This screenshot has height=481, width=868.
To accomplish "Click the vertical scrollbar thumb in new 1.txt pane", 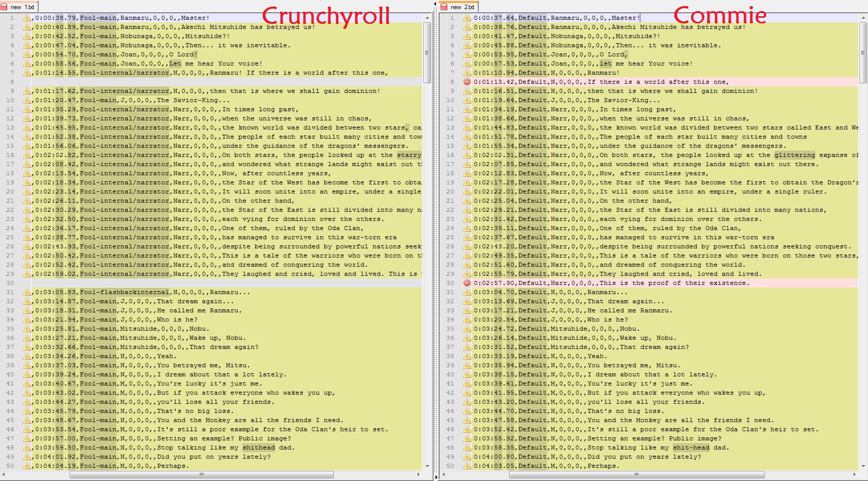I will pos(427,52).
